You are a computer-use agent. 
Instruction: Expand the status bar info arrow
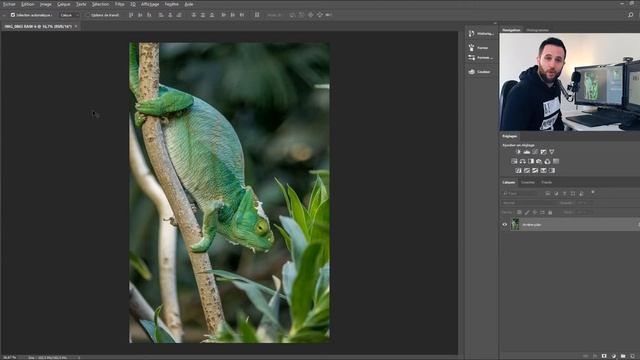click(x=79, y=357)
